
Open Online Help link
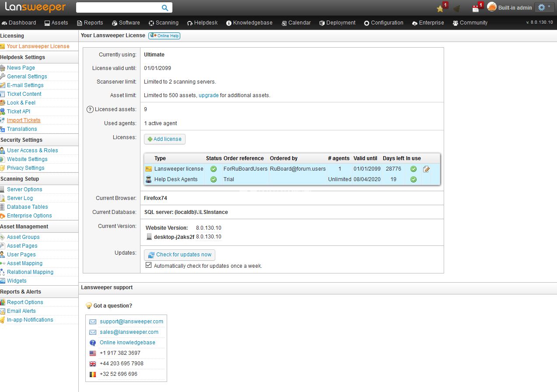point(165,36)
